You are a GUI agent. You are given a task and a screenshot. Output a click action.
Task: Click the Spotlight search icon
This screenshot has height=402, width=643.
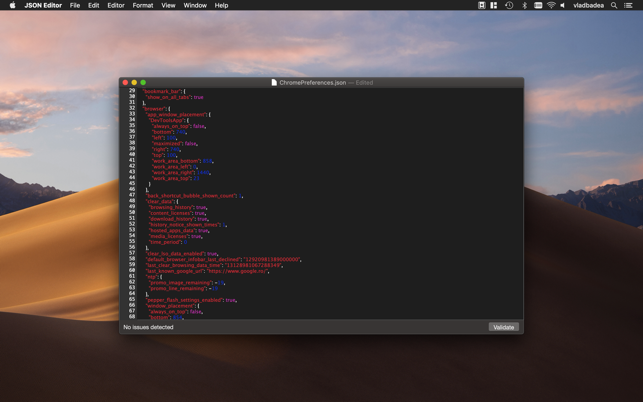coord(614,5)
